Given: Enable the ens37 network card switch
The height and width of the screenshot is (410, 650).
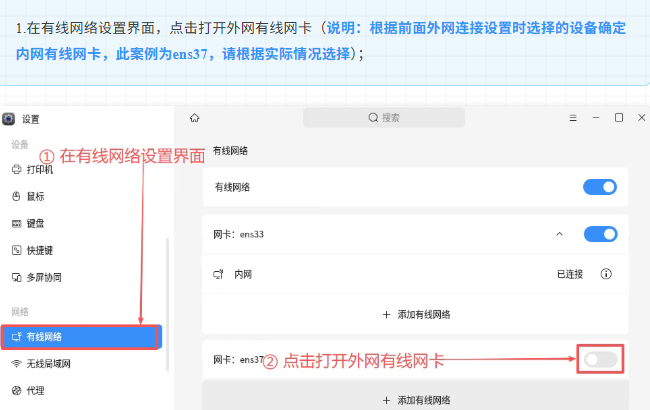Looking at the screenshot, I should point(599,359).
